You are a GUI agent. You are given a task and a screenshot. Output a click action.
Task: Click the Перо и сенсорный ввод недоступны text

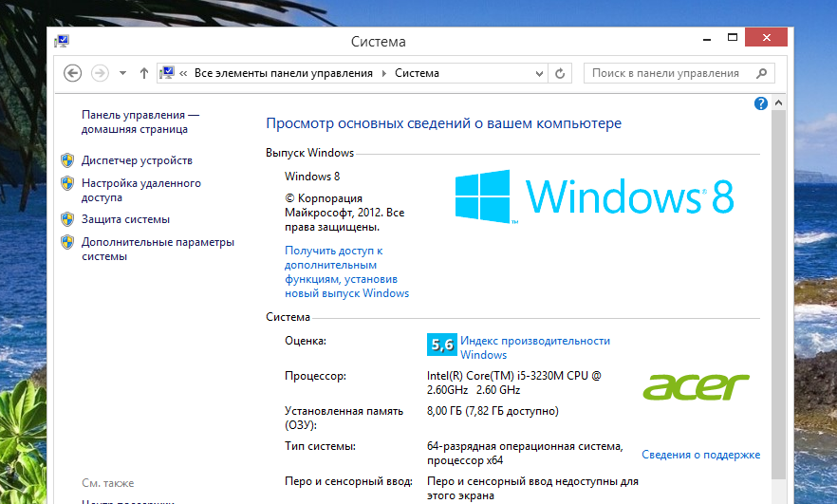(x=532, y=488)
